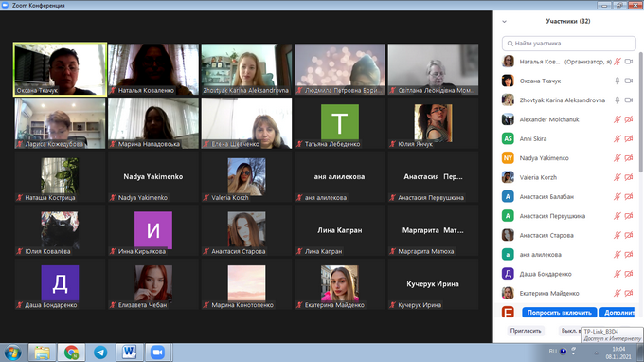Image resolution: width=644 pixels, height=362 pixels.
Task: Select Екатерина Майденко tile in gallery
Action: pos(340,284)
